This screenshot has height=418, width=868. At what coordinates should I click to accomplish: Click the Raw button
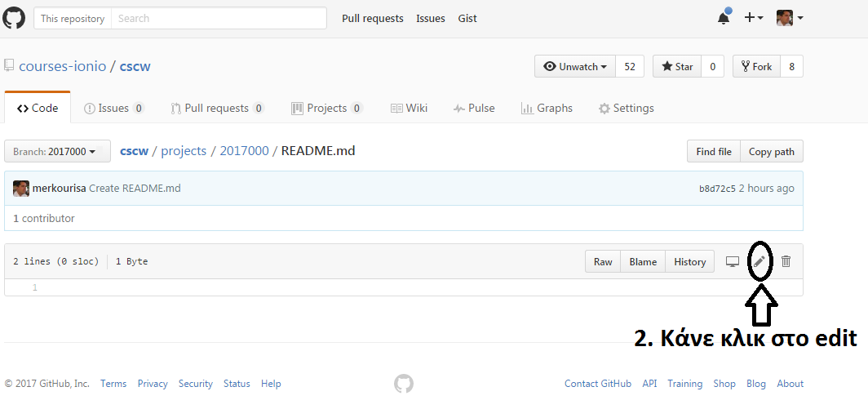pyautogui.click(x=603, y=262)
